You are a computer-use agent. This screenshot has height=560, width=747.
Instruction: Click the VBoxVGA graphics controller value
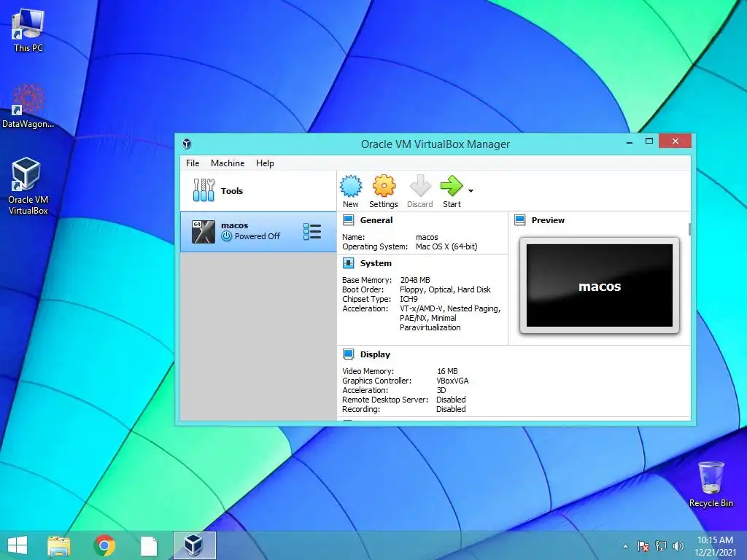coord(452,381)
